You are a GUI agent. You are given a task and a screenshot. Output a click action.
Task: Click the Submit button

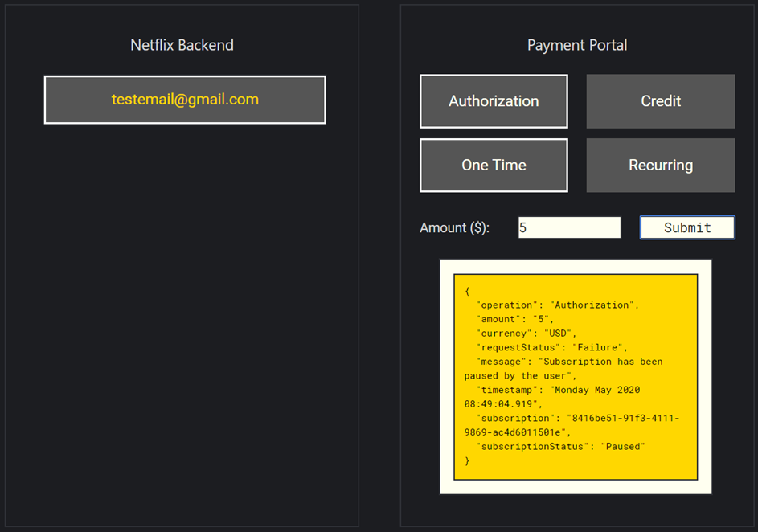(x=686, y=227)
